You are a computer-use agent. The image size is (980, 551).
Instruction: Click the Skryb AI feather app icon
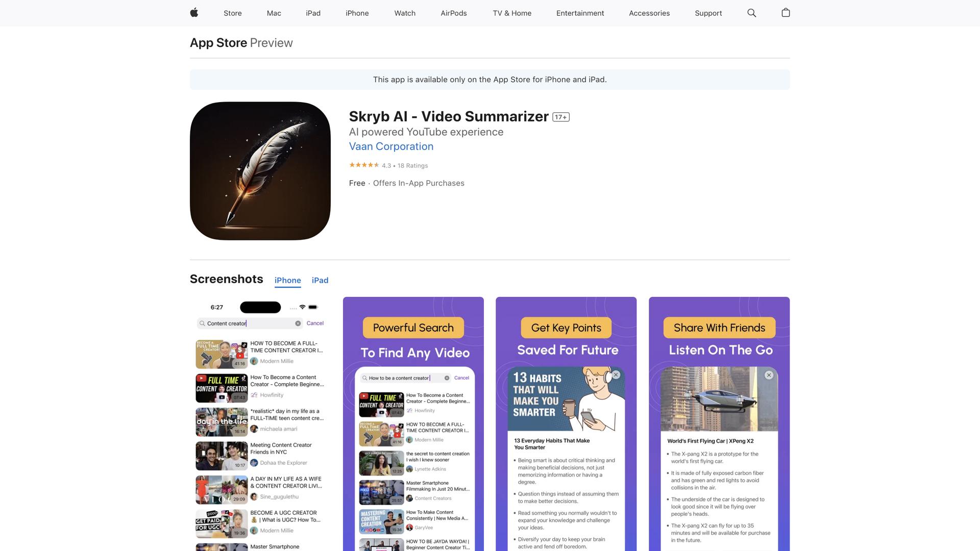tap(260, 171)
